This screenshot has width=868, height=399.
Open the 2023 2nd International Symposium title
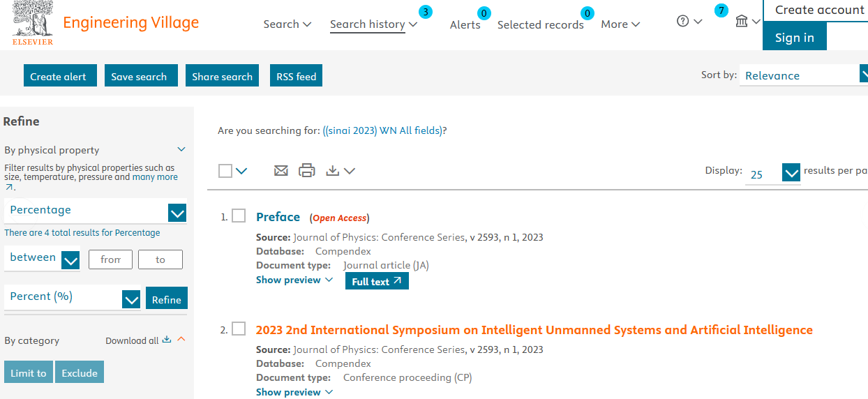point(534,330)
